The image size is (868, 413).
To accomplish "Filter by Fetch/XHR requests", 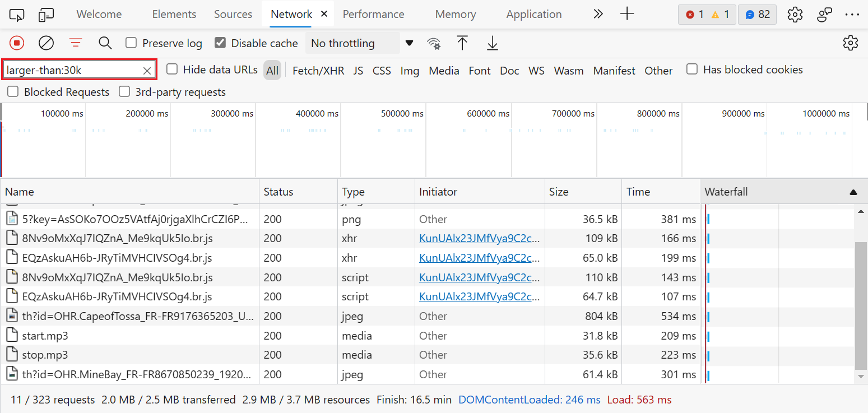I will (318, 71).
